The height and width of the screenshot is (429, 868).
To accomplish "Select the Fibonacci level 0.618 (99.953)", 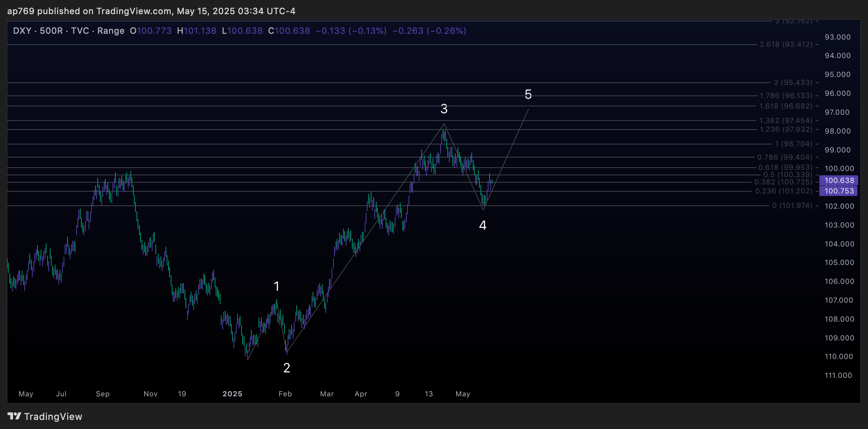I will [x=785, y=167].
